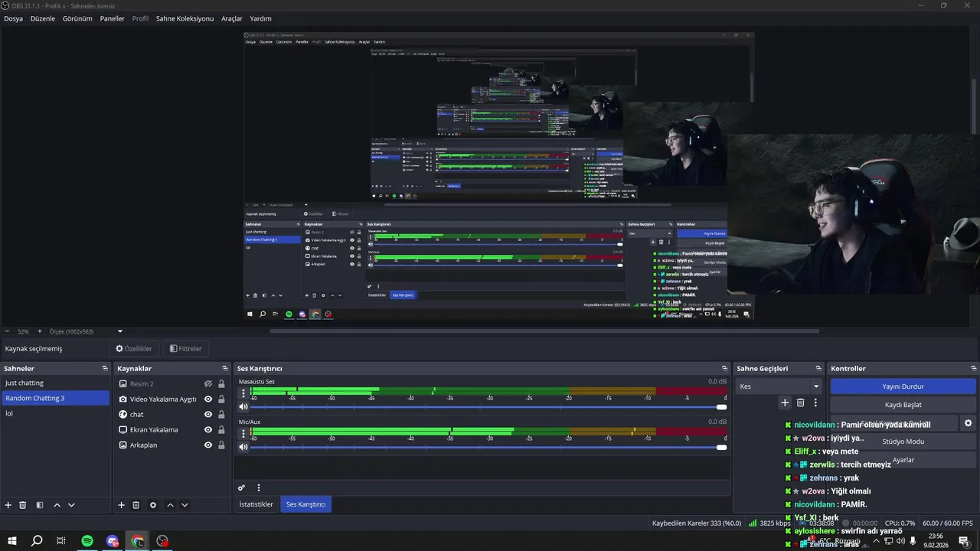This screenshot has height=551, width=980.
Task: Open taskbar search
Action: point(37,541)
